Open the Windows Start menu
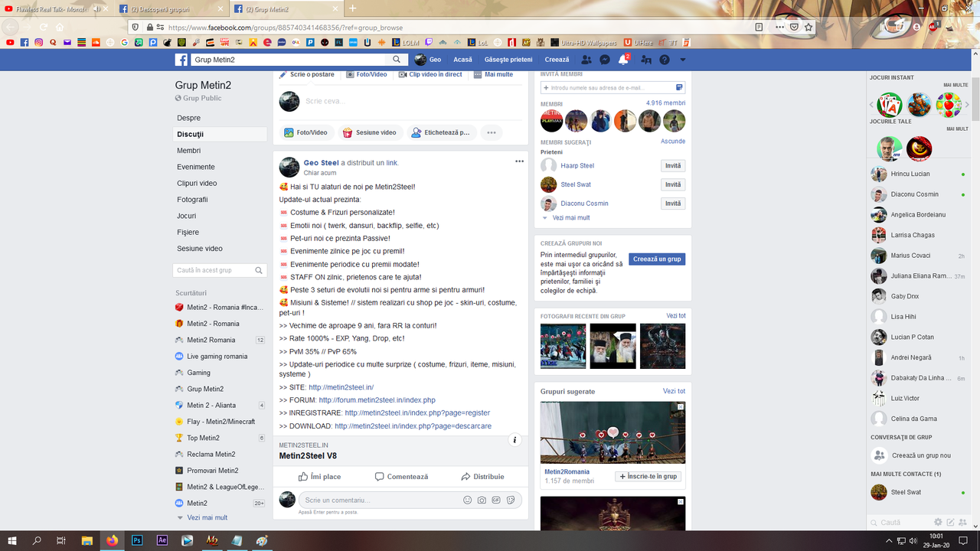The width and height of the screenshot is (980, 551). [12, 540]
